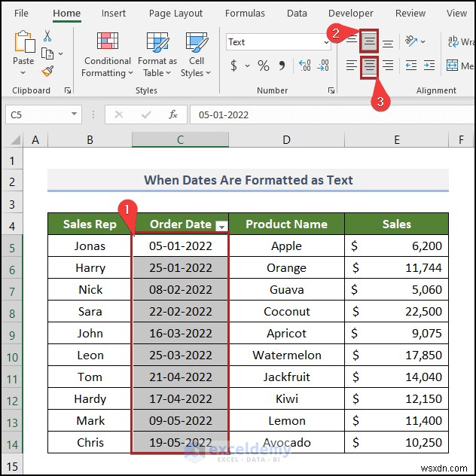The image size is (476, 476).
Task: Switch to the Review tab
Action: point(410,14)
